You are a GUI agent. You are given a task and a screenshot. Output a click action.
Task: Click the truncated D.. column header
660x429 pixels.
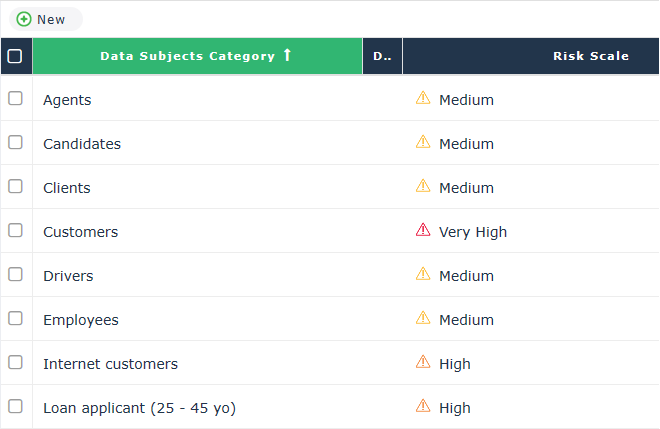382,56
